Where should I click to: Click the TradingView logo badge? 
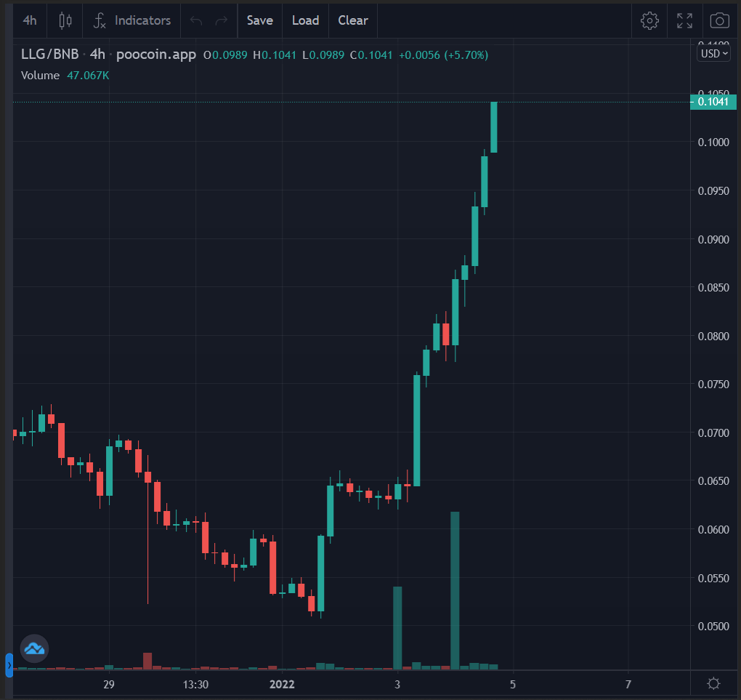pos(34,648)
